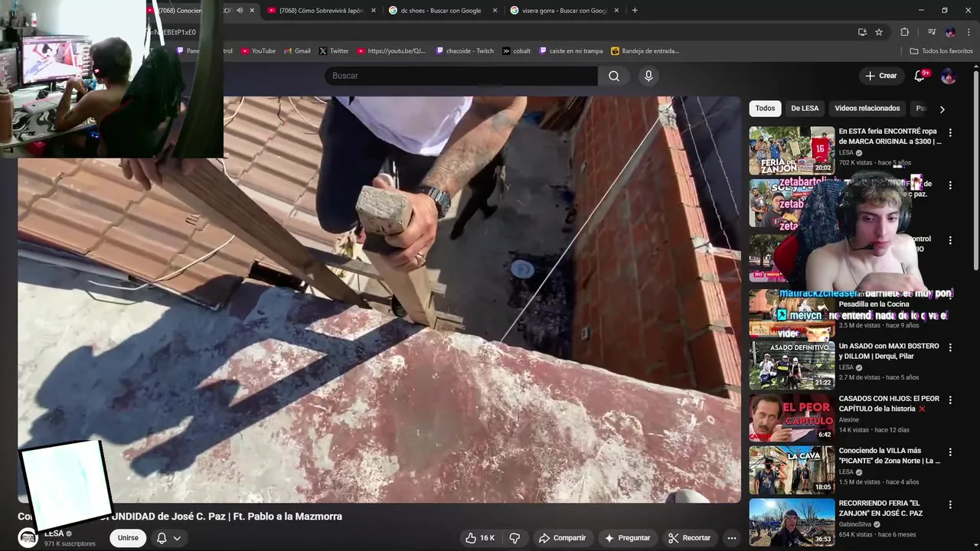This screenshot has height=551, width=980.
Task: Open options for 'En ESTA feria ENCONTRÉ ropa' video
Action: click(950, 132)
